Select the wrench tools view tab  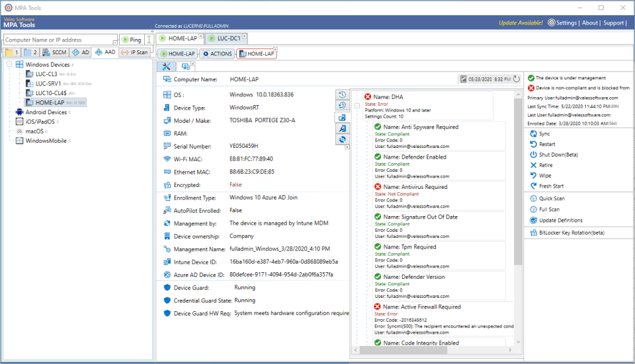click(x=166, y=66)
